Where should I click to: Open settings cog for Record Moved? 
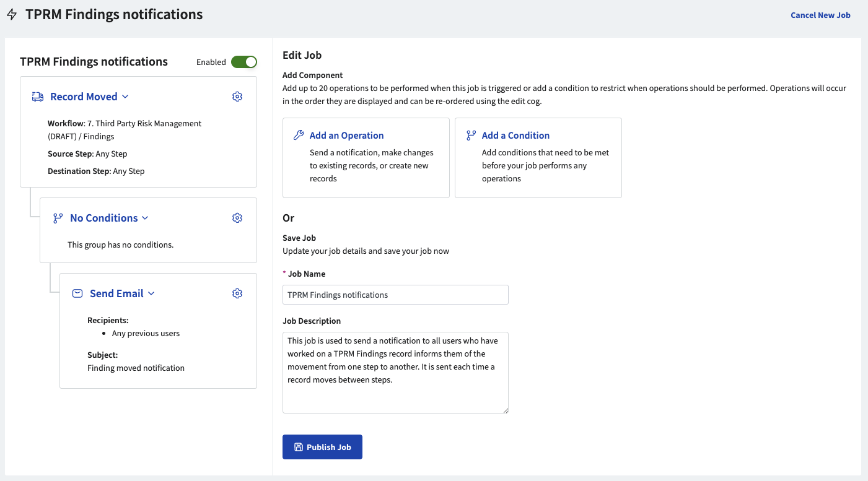click(237, 97)
